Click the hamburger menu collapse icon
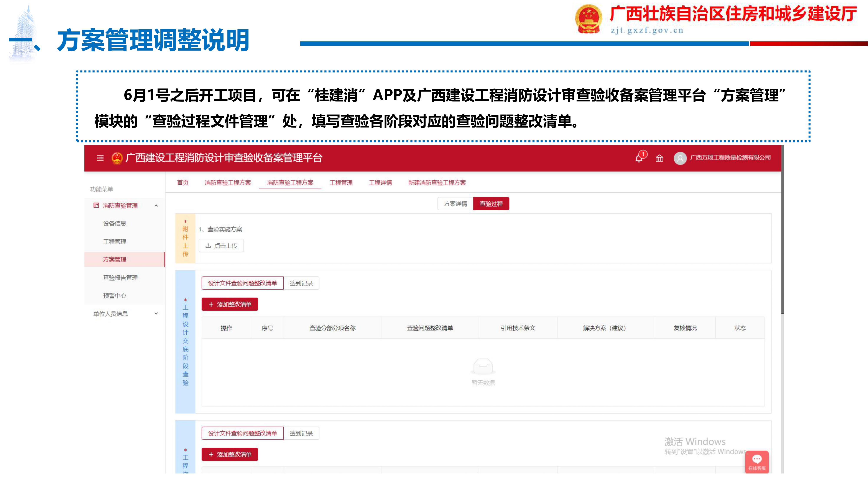The image size is (868, 488). 100,158
